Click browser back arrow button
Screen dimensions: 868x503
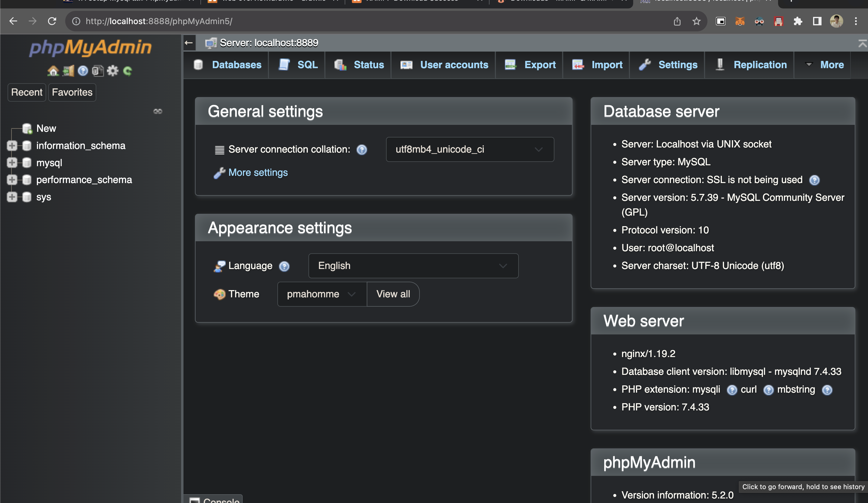click(x=13, y=21)
